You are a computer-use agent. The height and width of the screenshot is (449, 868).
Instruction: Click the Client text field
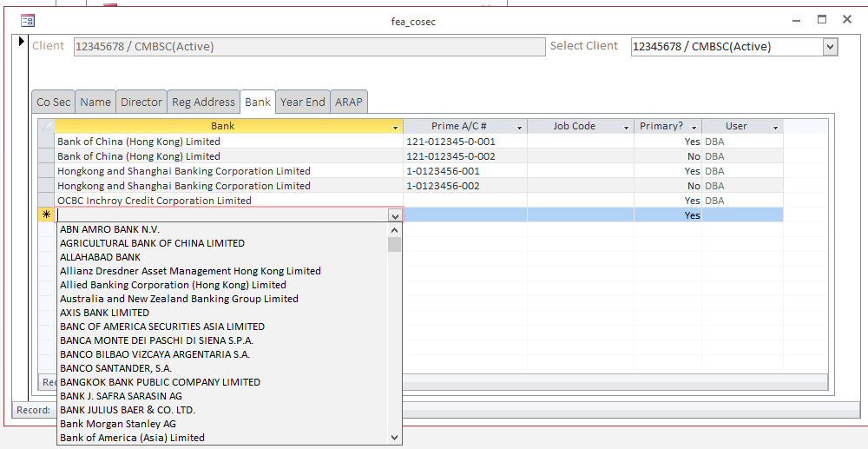(310, 47)
